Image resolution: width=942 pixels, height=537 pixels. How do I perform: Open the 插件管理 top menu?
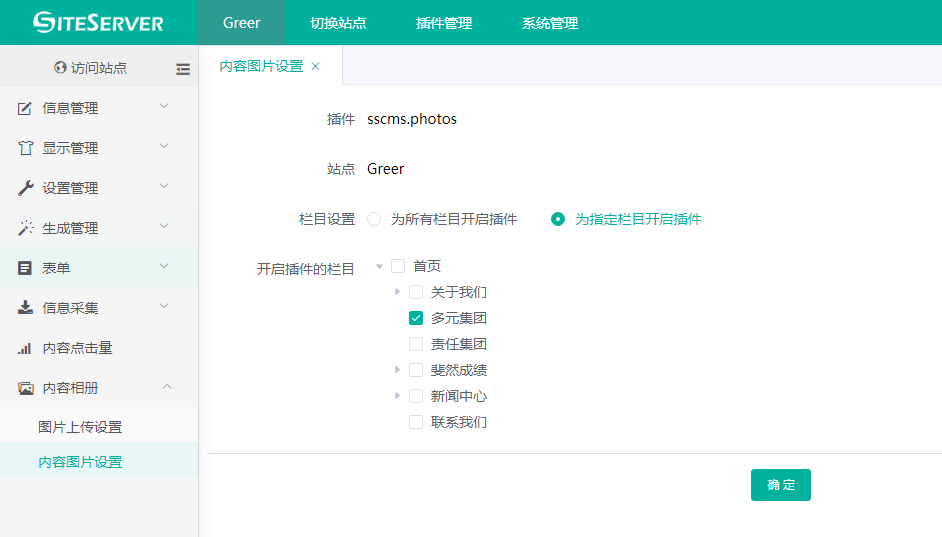coord(444,23)
